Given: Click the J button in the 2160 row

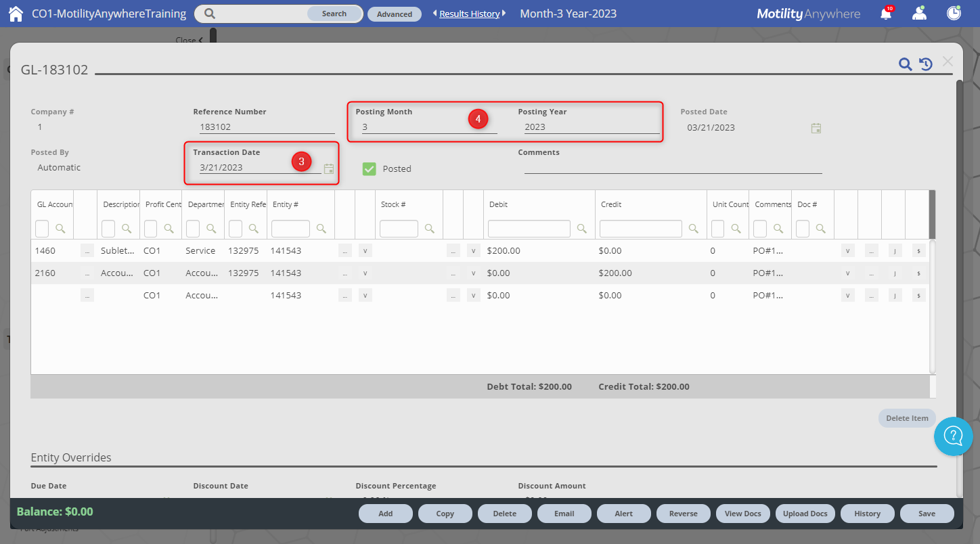Looking at the screenshot, I should click(895, 273).
